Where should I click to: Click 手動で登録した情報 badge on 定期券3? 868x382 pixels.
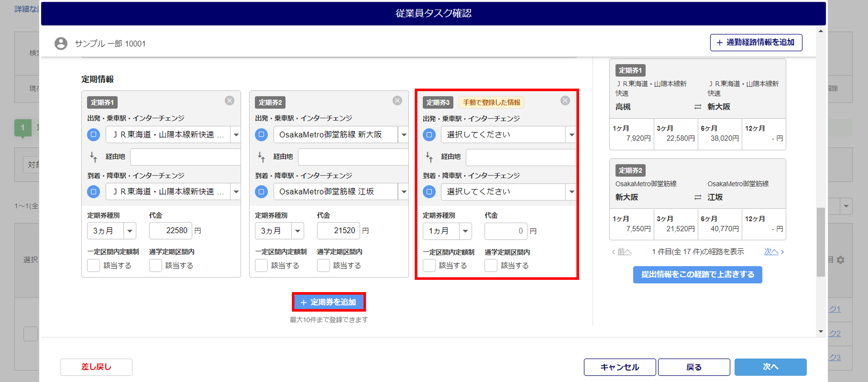point(491,102)
